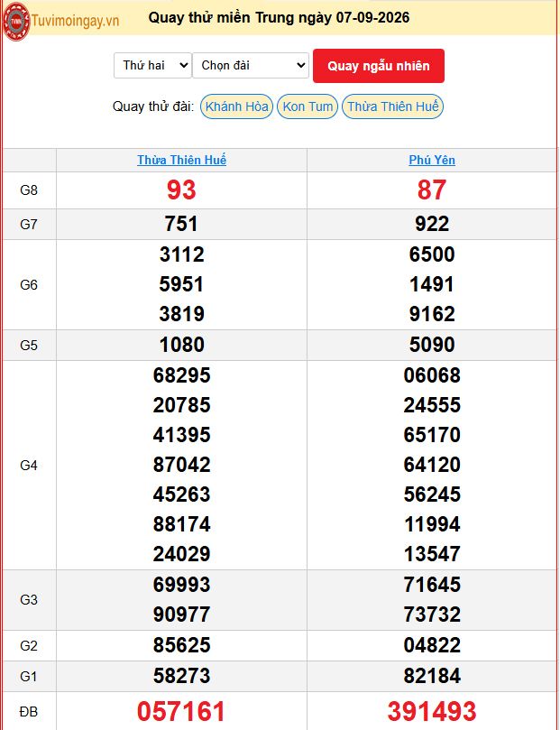
Task: Click the G3 row label
Action: pos(29,600)
